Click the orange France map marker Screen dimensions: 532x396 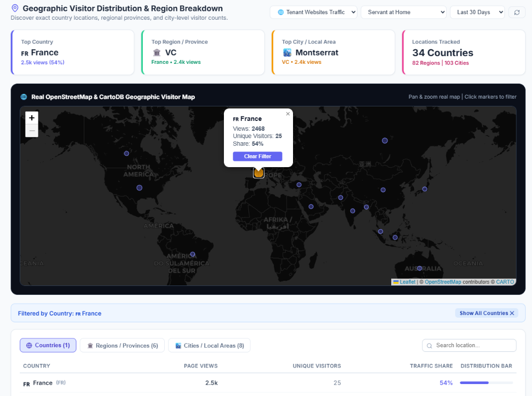259,173
